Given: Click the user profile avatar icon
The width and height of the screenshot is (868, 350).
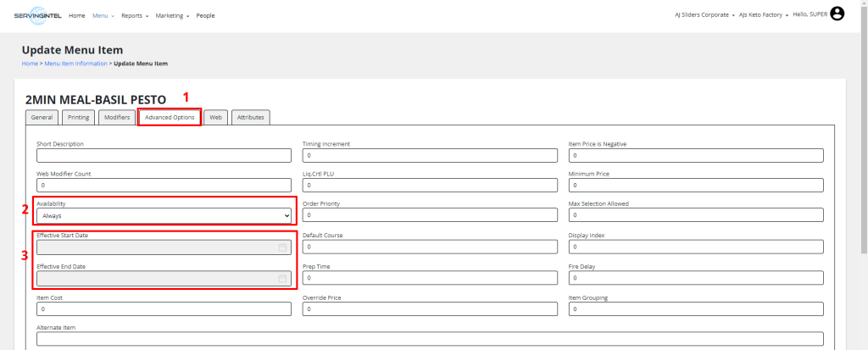Looking at the screenshot, I should [837, 14].
